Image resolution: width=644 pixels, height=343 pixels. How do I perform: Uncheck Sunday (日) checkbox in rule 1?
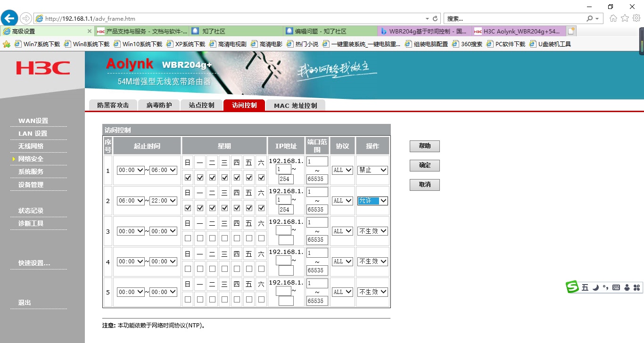click(x=188, y=178)
